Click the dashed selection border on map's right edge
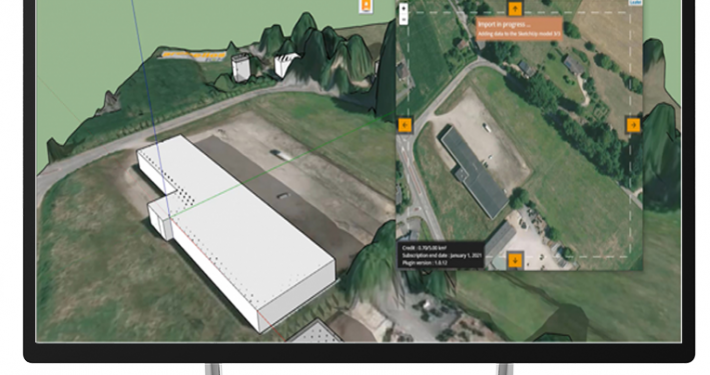This screenshot has height=375, width=710. [630, 136]
